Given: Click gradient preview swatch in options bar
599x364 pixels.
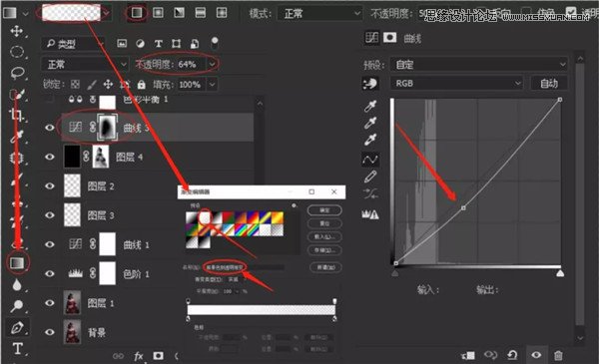Looking at the screenshot, I should click(x=71, y=13).
